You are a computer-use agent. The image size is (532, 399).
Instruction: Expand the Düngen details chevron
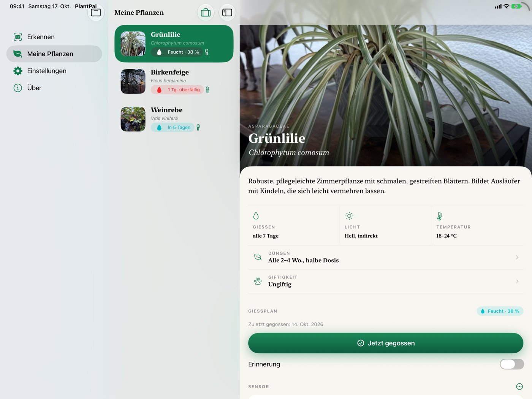pyautogui.click(x=517, y=257)
